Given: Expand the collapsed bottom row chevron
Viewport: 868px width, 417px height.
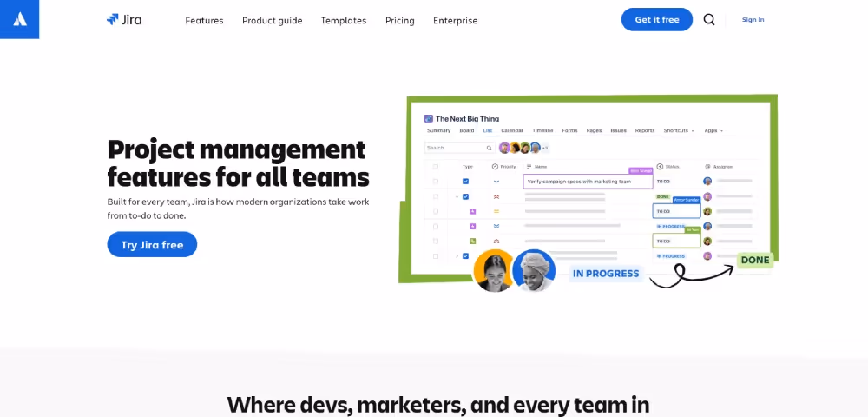Looking at the screenshot, I should pyautogui.click(x=457, y=256).
